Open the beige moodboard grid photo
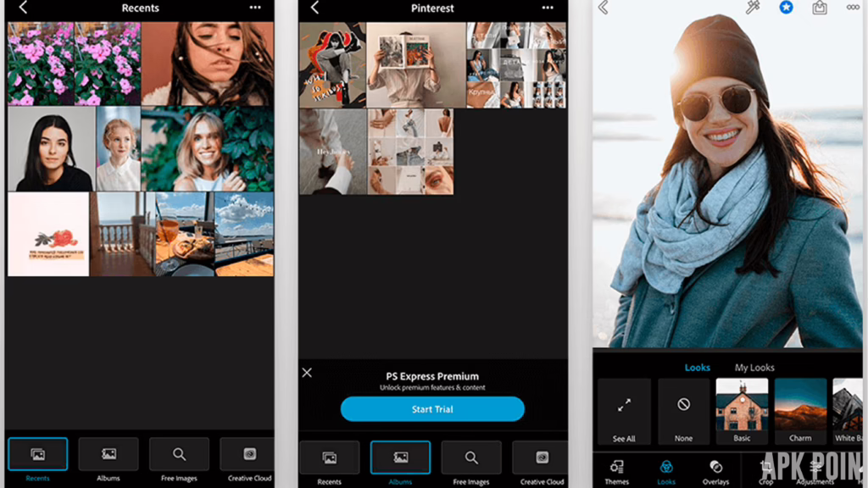Viewport: 868px width, 488px height. point(411,152)
